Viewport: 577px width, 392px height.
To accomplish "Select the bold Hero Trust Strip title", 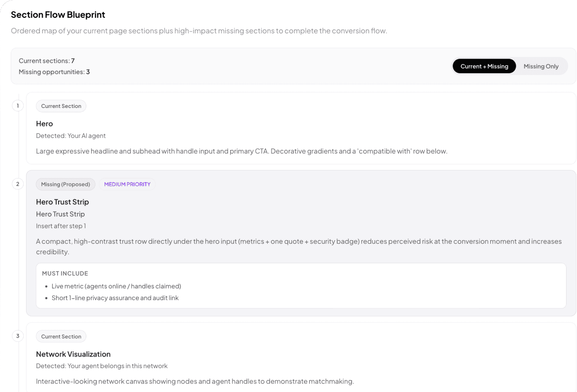I will pyautogui.click(x=62, y=202).
